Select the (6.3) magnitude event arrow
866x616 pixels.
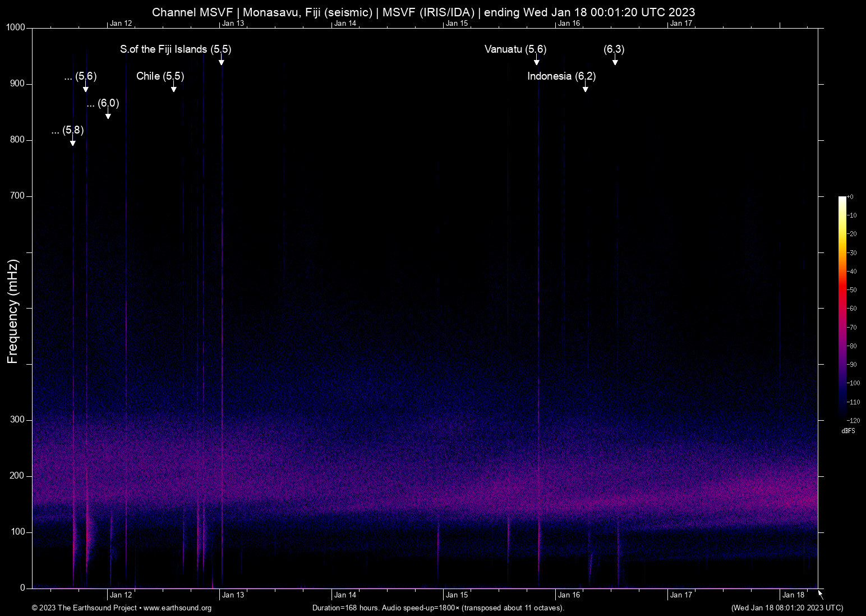click(615, 61)
